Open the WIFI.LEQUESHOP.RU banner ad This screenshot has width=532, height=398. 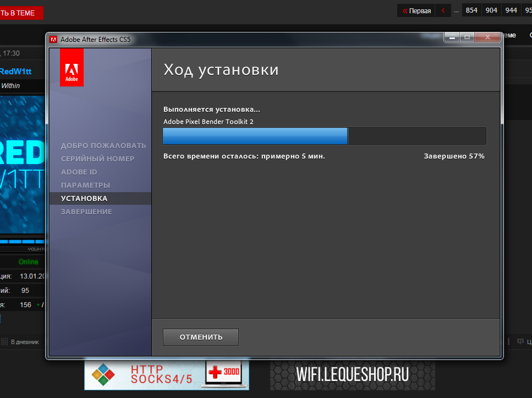353,375
